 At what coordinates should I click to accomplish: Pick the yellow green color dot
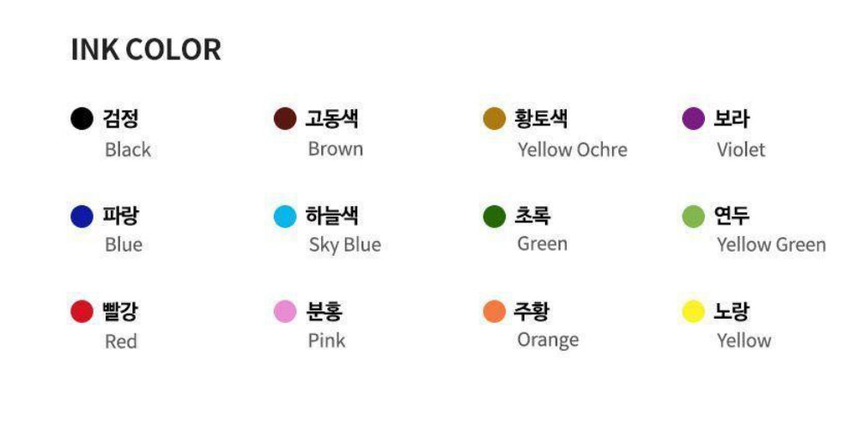(694, 216)
